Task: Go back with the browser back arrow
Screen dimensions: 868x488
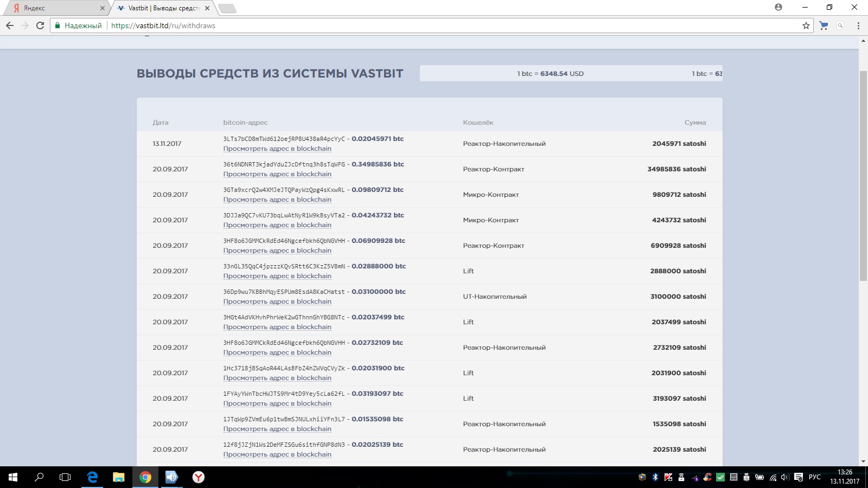Action: (10, 25)
